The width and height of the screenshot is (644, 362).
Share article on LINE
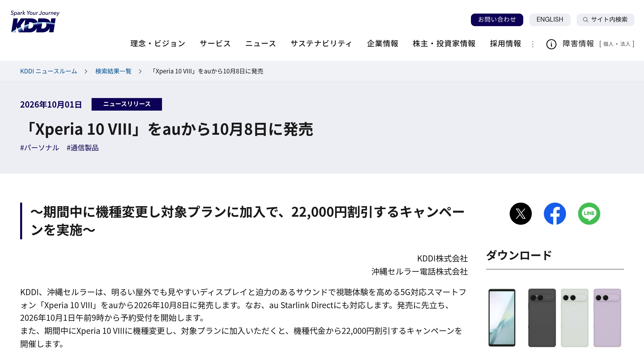pos(589,214)
